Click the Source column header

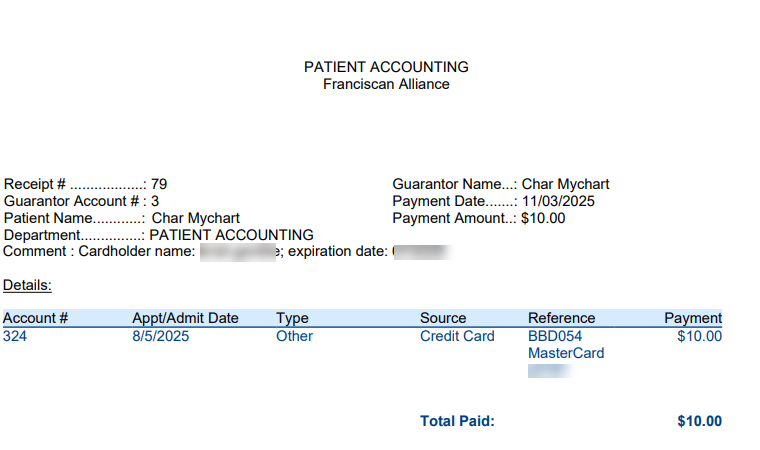pos(443,318)
